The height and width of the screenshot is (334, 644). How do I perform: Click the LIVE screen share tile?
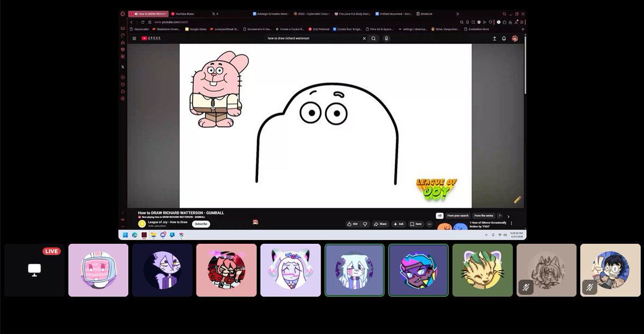coord(34,270)
